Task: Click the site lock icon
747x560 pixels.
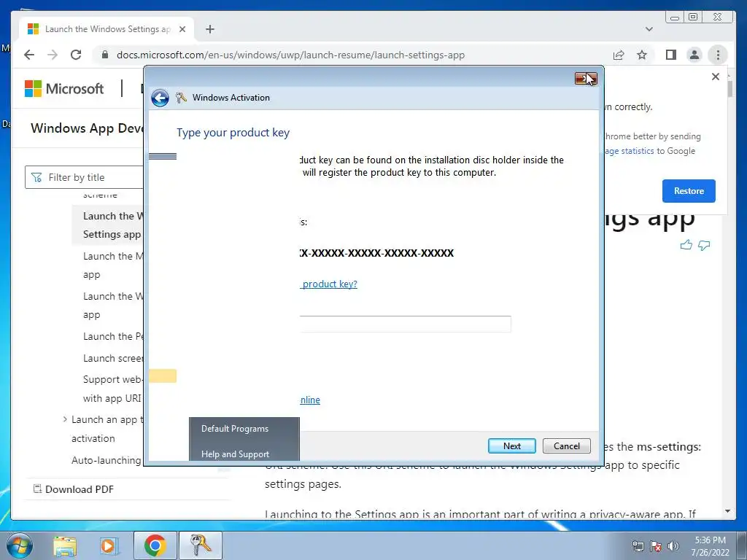Action: pos(105,55)
